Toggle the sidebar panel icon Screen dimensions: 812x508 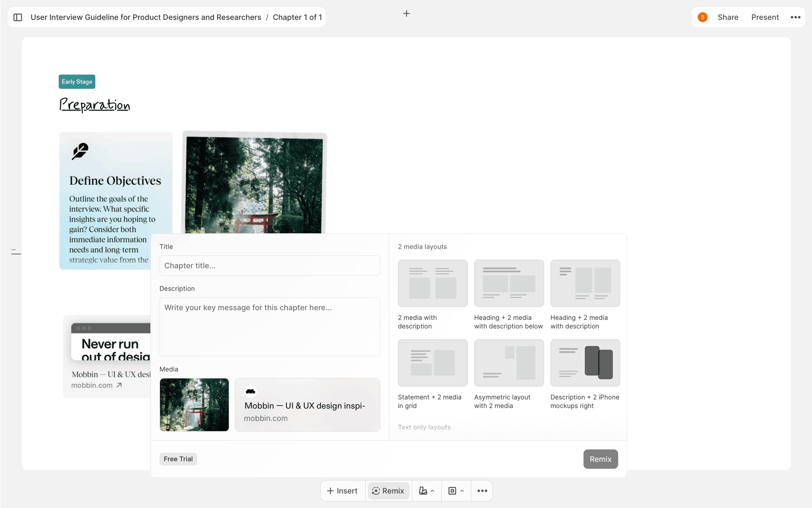[x=18, y=17]
